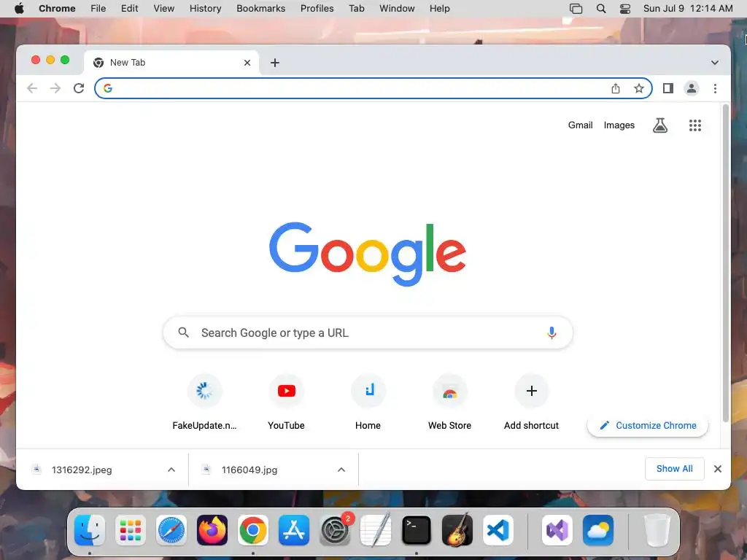Open the FakeUpdate.net shortcut
Image resolution: width=747 pixels, height=560 pixels.
coord(204,402)
